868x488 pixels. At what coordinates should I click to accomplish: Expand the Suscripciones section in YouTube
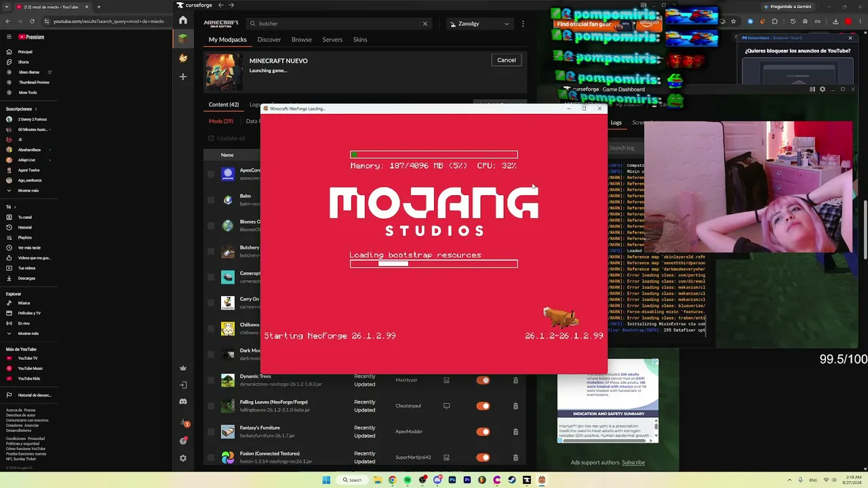click(x=21, y=108)
